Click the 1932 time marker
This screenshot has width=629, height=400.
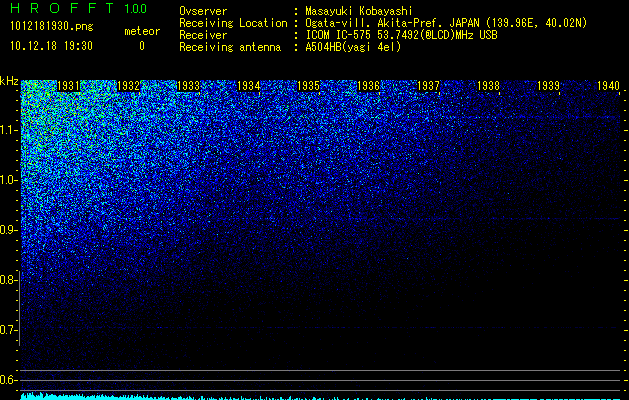(128, 86)
